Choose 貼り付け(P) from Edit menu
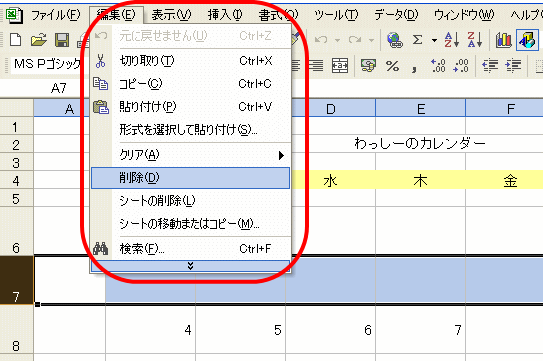Viewport: 543px width, 361px height. point(190,106)
